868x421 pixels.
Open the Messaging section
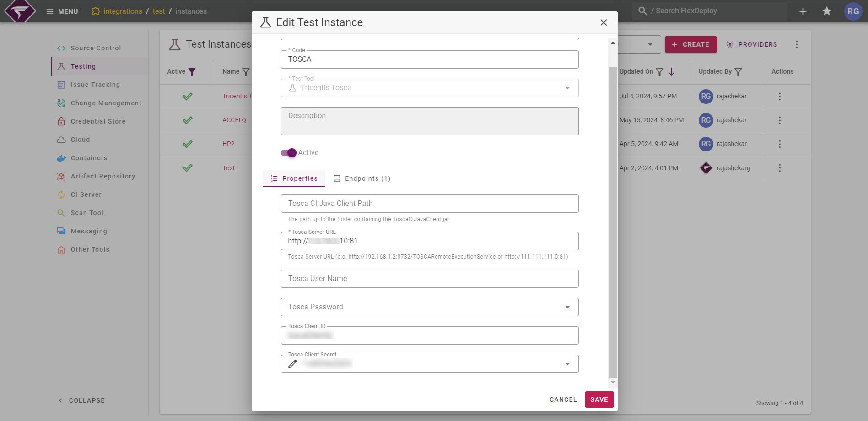coord(89,231)
